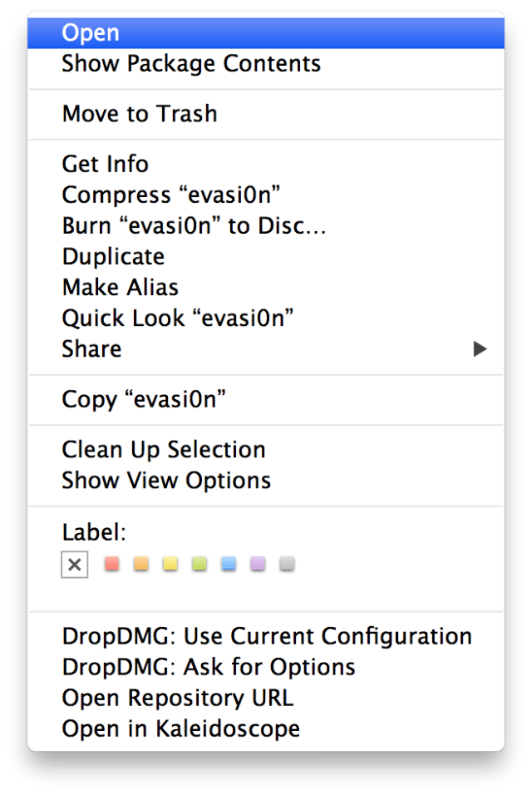
Task: Make an alias of the item
Action: (x=121, y=288)
